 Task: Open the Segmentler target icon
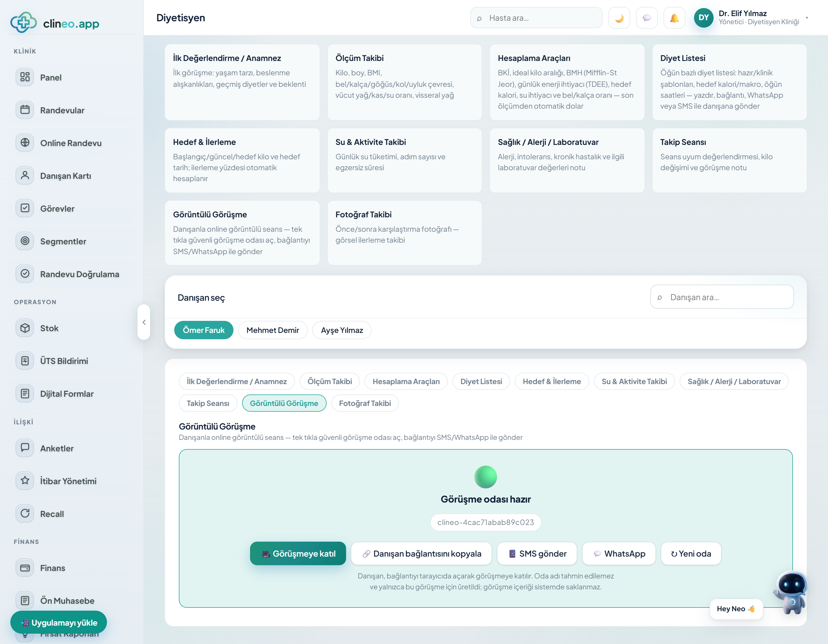(25, 241)
